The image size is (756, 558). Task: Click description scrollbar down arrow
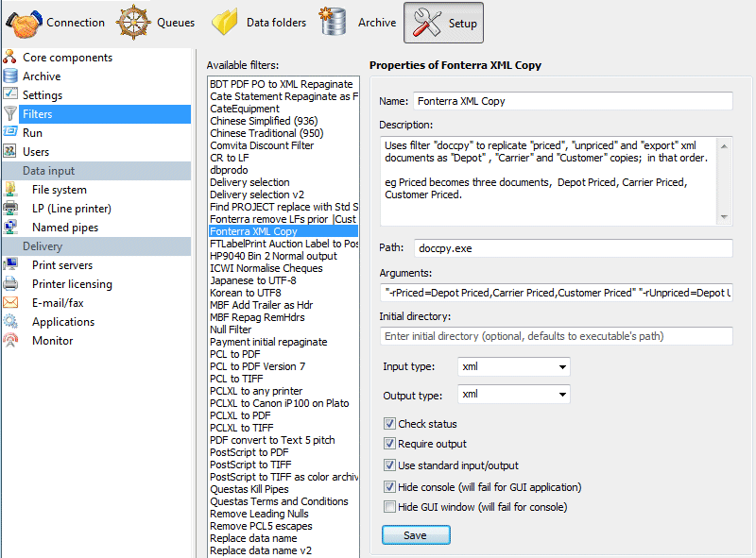point(724,217)
